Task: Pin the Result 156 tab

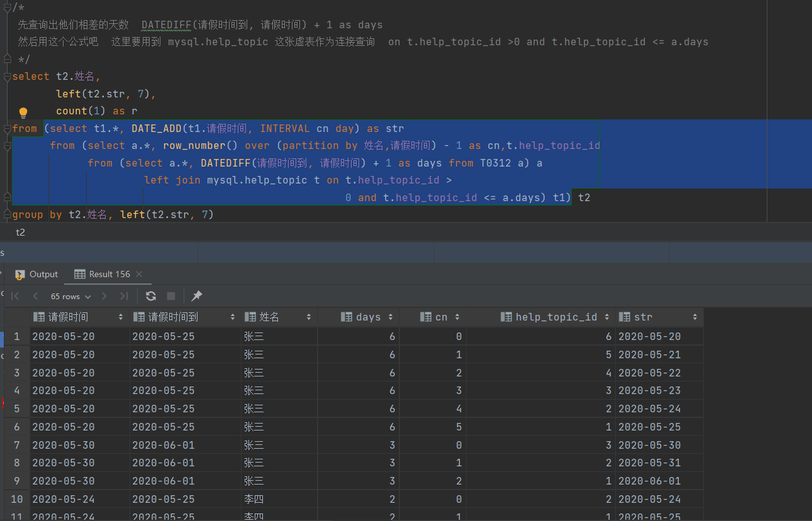Action: 197,296
